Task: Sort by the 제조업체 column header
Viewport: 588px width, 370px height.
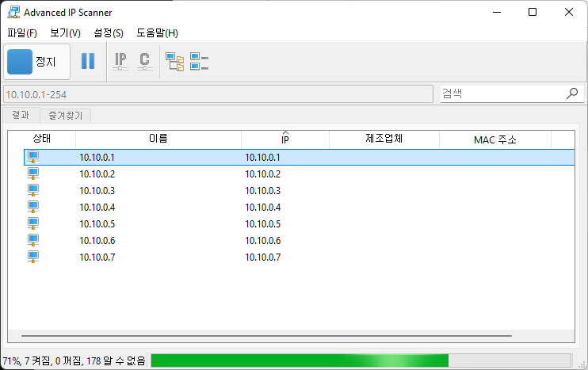Action: pyautogui.click(x=384, y=139)
